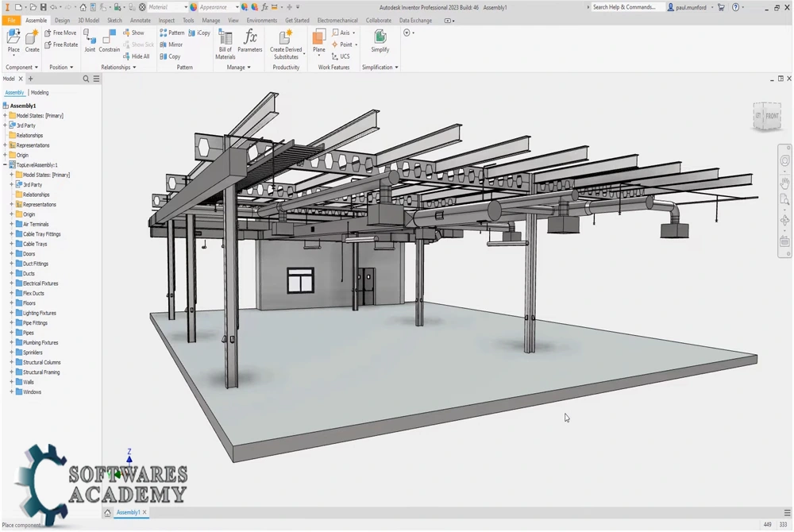Click the Place component tool
Image resolution: width=794 pixels, height=532 pixels.
[x=13, y=40]
